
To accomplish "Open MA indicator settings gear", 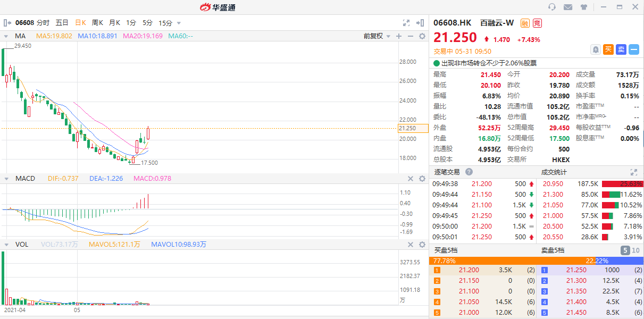I will [422, 36].
